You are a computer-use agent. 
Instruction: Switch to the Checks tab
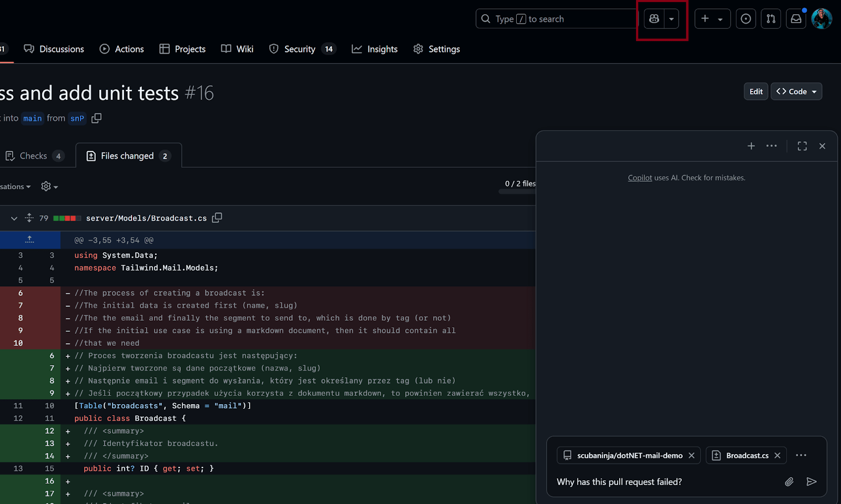point(33,155)
